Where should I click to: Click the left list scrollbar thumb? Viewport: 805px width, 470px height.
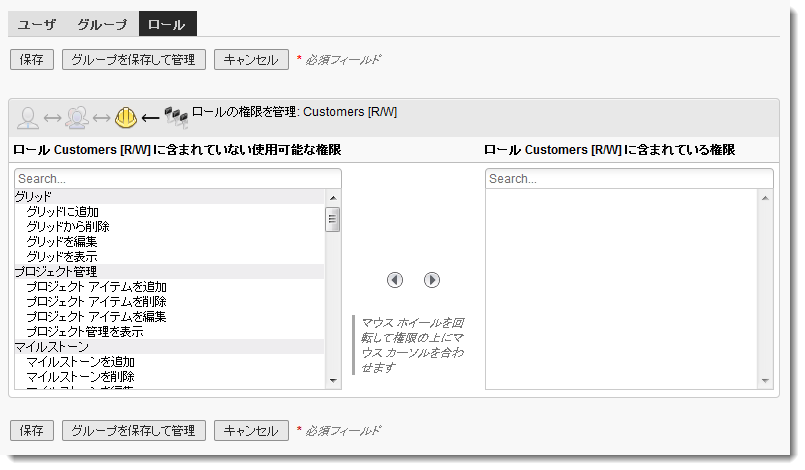click(333, 219)
